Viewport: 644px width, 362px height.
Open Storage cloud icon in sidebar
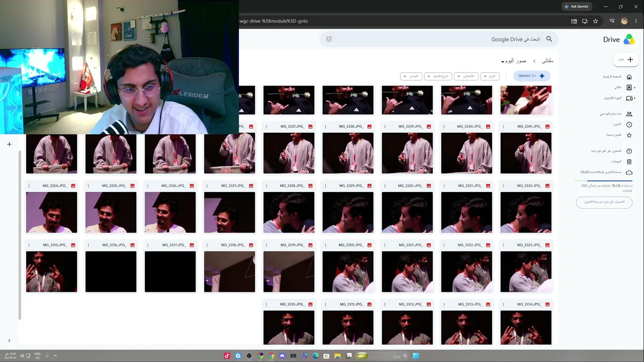(x=629, y=172)
